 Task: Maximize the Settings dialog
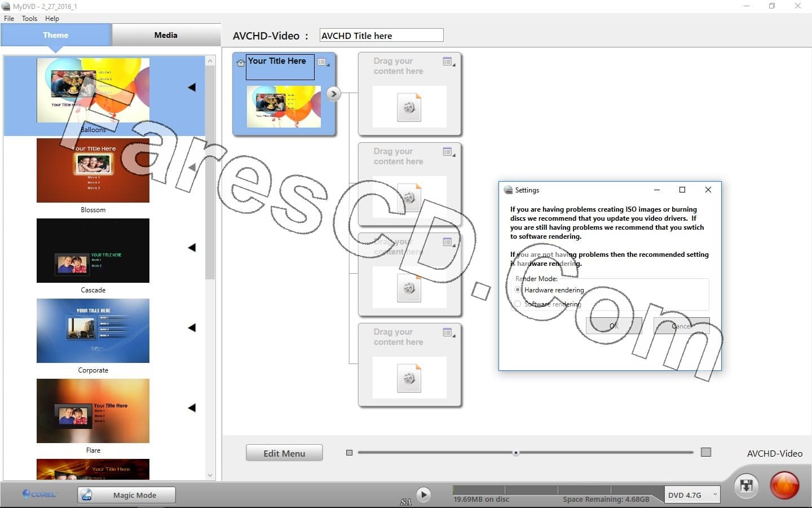[682, 190]
